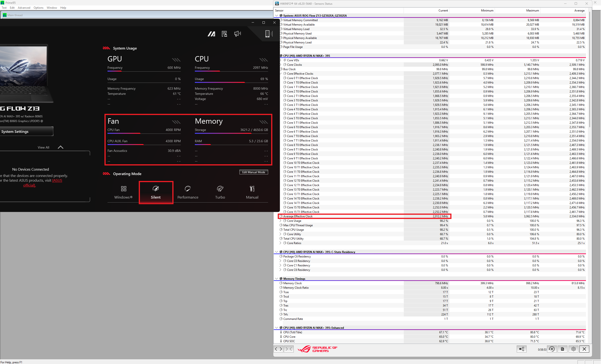The width and height of the screenshot is (601, 364).
Task: Open the user profile document icon
Action: 224,34
